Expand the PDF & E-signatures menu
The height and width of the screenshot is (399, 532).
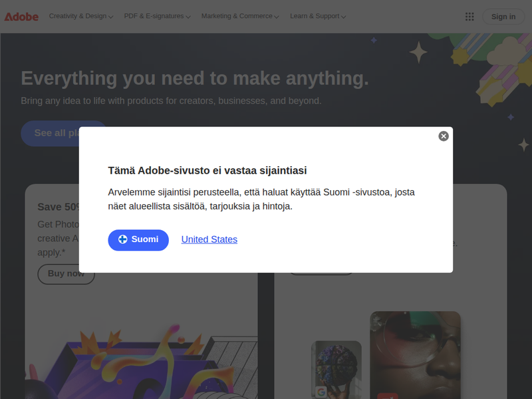pos(157,17)
